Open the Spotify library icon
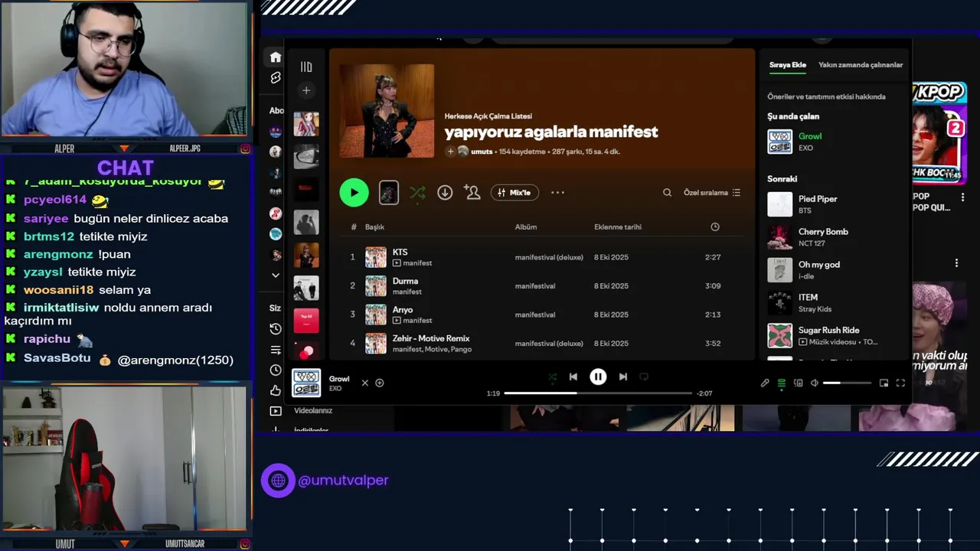Viewport: 980px width, 551px height. [x=306, y=67]
